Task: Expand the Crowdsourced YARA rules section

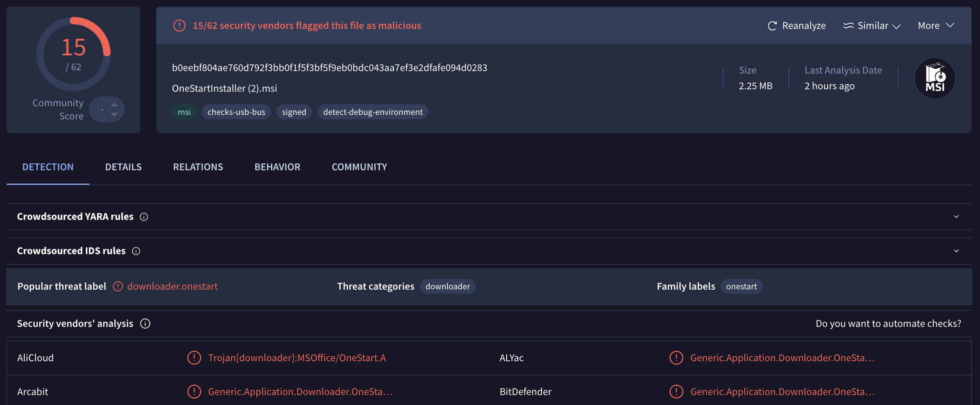Action: (956, 216)
